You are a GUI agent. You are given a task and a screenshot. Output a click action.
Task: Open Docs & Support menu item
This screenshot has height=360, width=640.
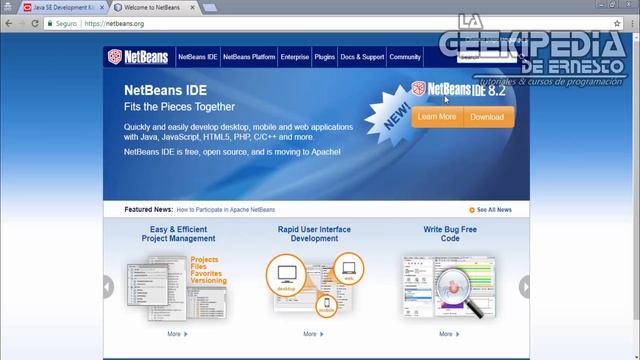[x=362, y=57]
